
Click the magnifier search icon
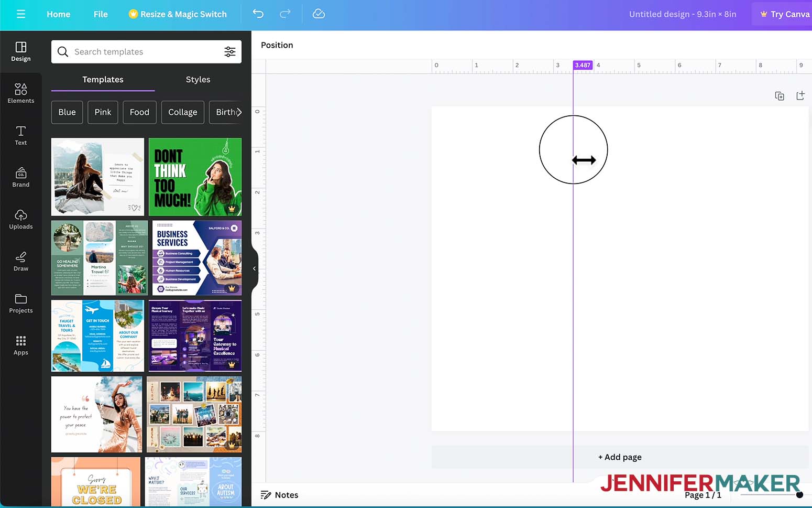point(63,51)
